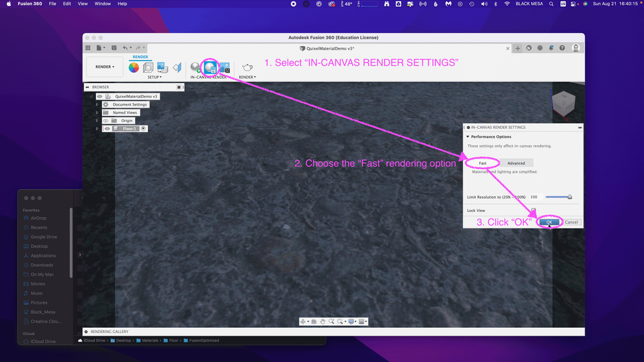Click the Look At tool icon

314,321
